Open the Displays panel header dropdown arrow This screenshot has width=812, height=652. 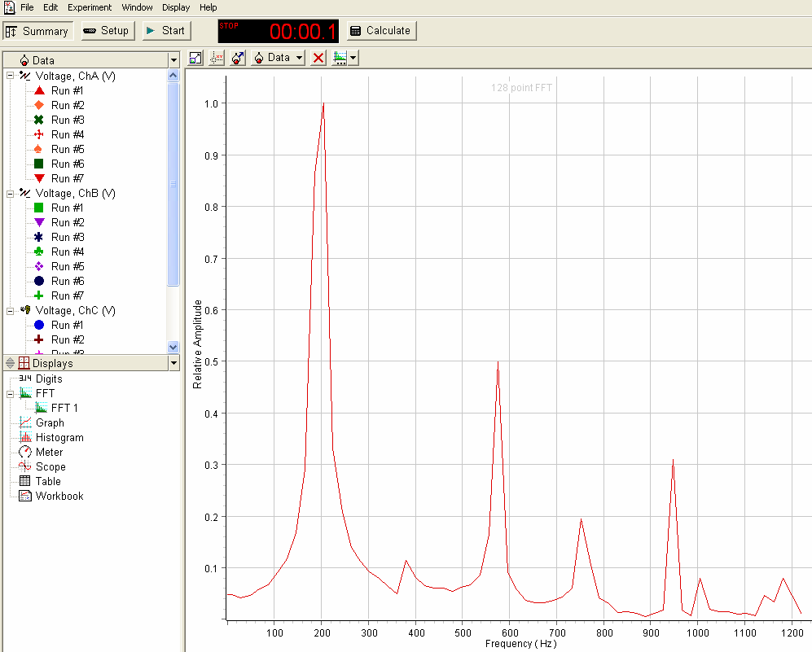pos(173,363)
